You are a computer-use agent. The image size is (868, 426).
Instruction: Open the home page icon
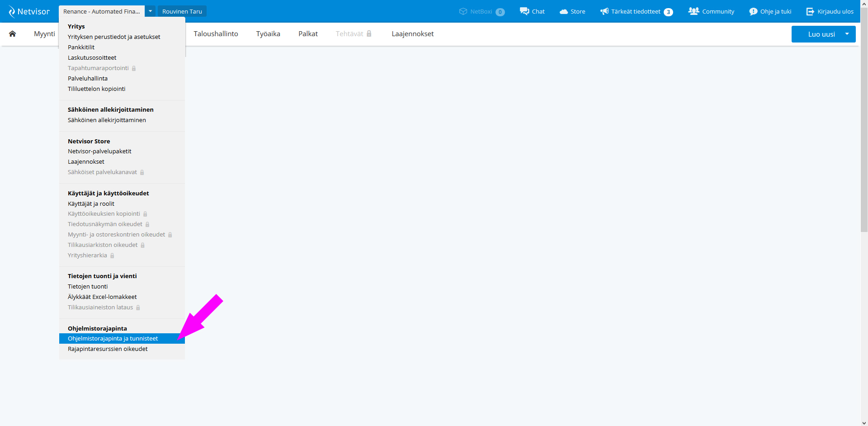(x=13, y=33)
